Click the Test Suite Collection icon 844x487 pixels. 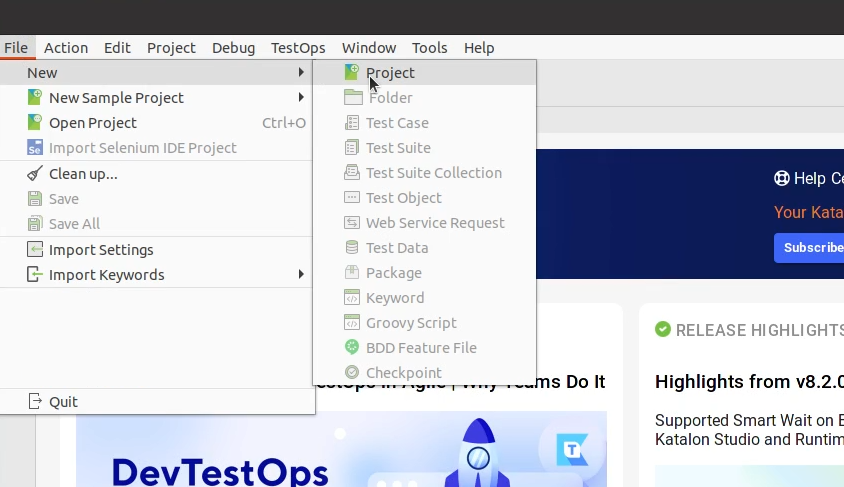coord(352,172)
